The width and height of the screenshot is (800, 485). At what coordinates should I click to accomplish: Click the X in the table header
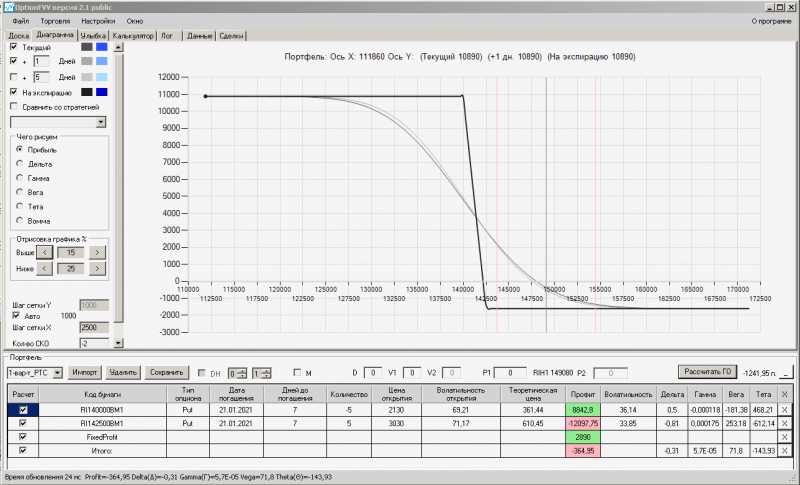click(785, 394)
